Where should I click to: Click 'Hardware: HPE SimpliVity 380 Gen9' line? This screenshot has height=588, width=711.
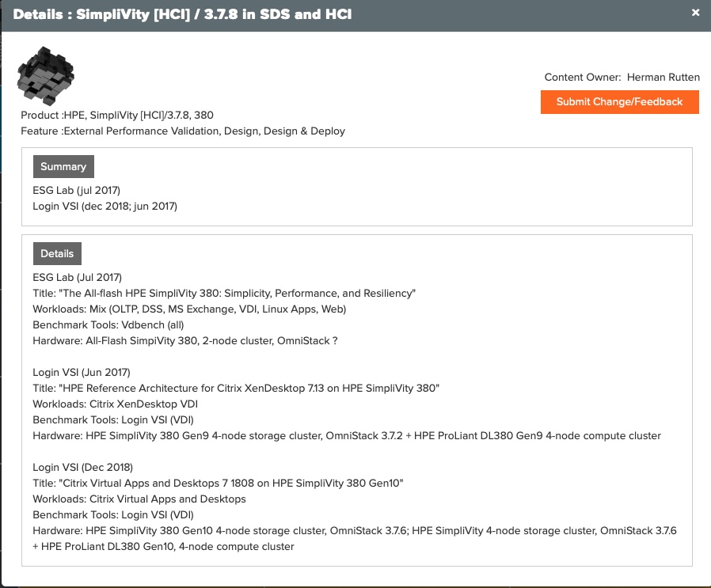click(x=347, y=436)
